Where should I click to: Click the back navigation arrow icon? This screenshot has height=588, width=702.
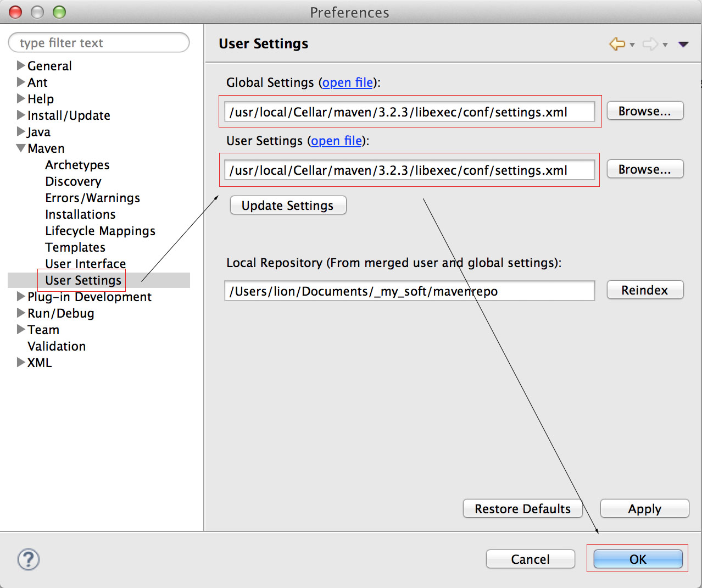click(x=617, y=44)
